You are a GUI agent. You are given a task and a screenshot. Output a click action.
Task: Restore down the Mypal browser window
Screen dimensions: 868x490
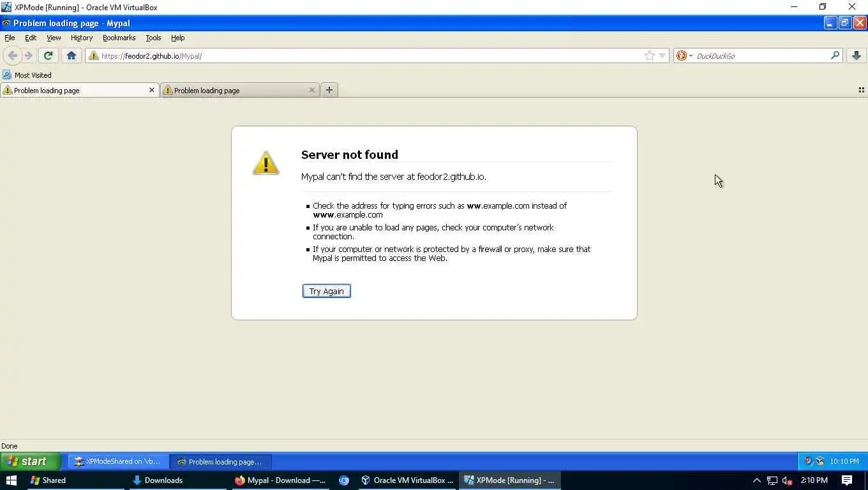(x=844, y=23)
